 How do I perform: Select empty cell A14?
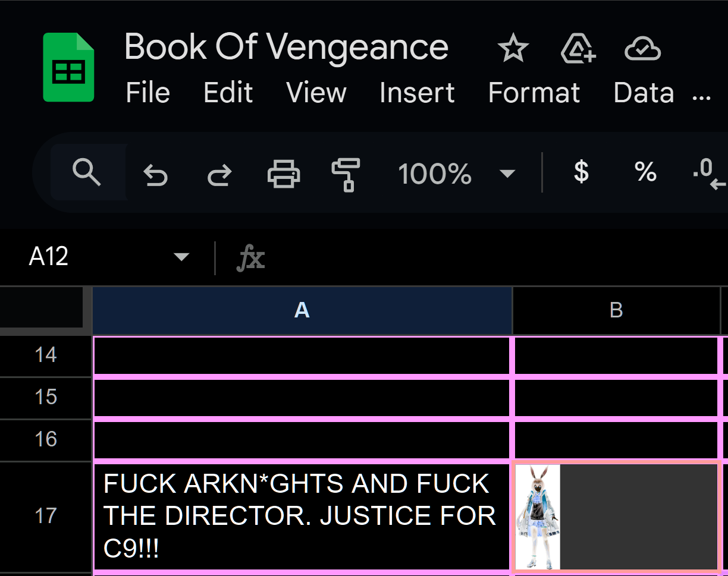click(302, 355)
